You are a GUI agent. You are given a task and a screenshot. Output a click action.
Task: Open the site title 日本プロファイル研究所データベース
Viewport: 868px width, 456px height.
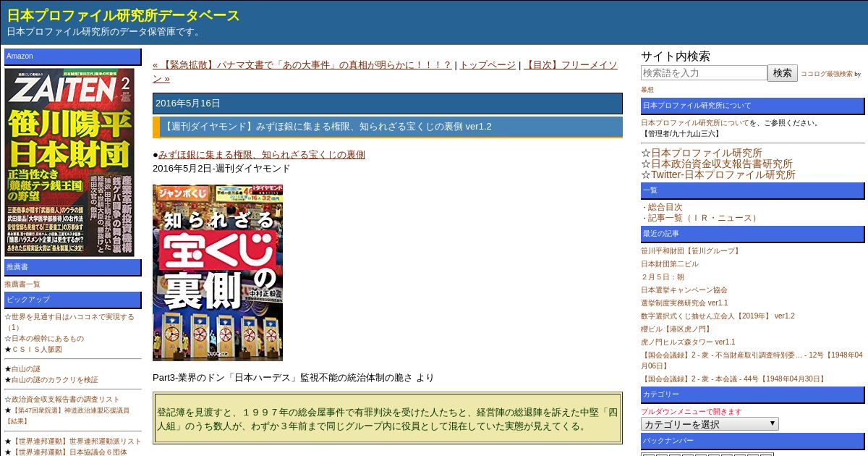123,15
